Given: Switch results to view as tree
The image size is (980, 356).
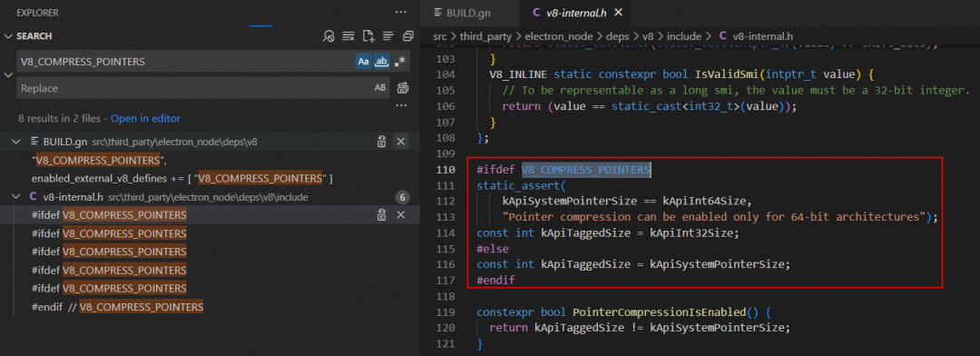Looking at the screenshot, I should [x=388, y=35].
